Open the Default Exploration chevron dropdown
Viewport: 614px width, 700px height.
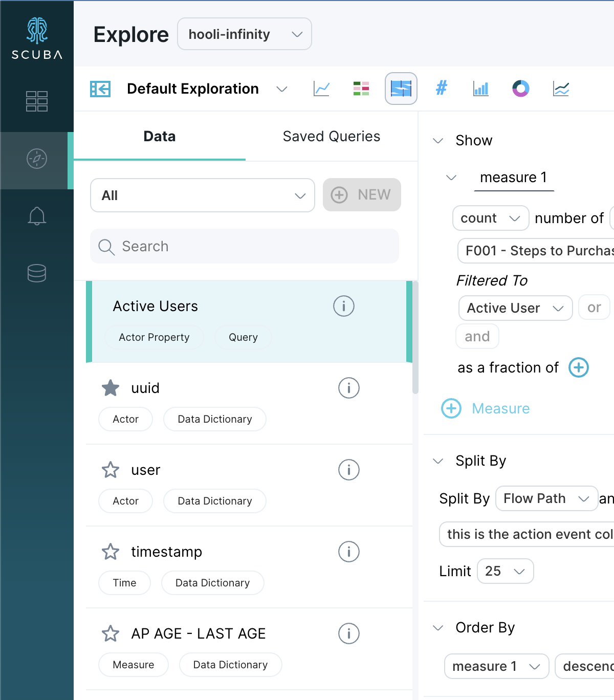click(x=282, y=89)
